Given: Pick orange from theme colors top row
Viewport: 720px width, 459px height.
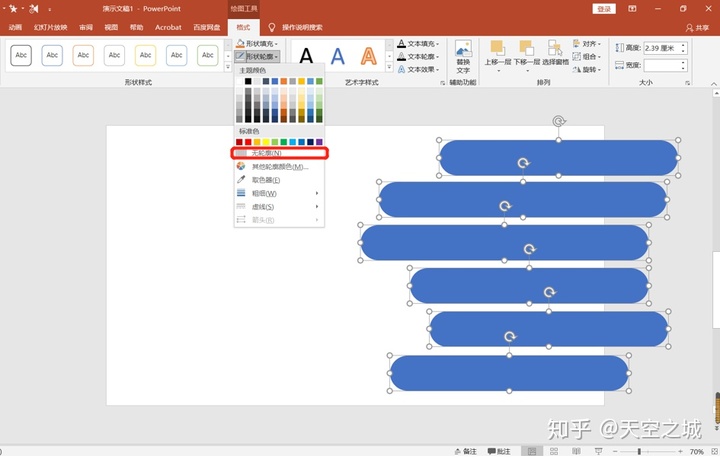Looking at the screenshot, I should tap(284, 81).
